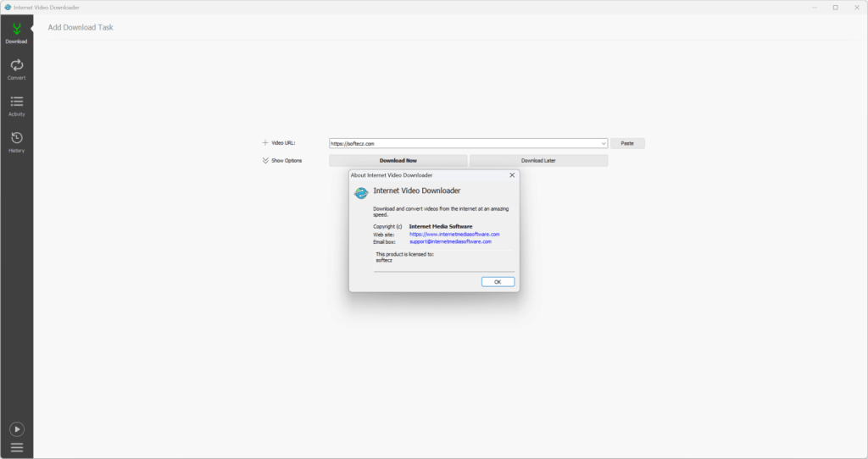
Task: Open the internetmediasoftware.com website link
Action: click(x=454, y=235)
